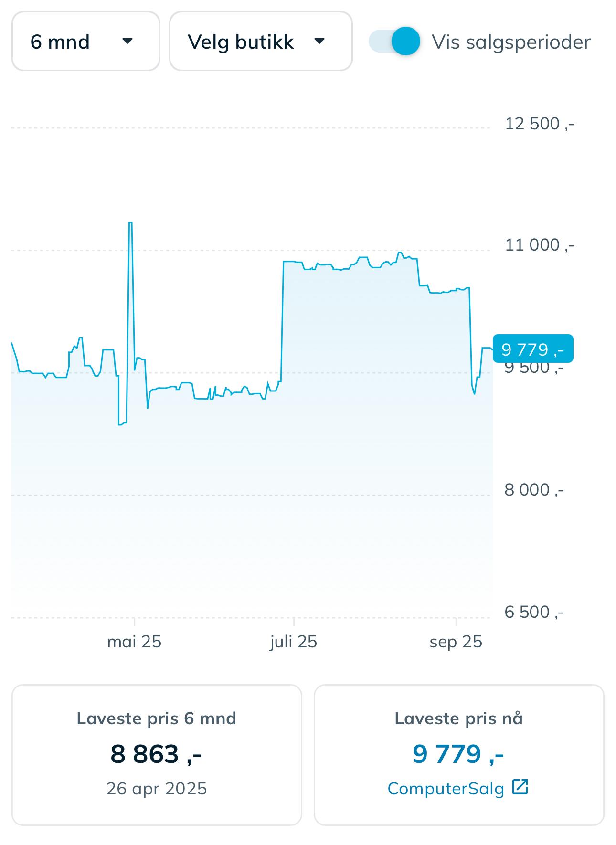Click the current price tag 9 779 on chart
Image resolution: width=616 pixels, height=845 pixels.
532,349
